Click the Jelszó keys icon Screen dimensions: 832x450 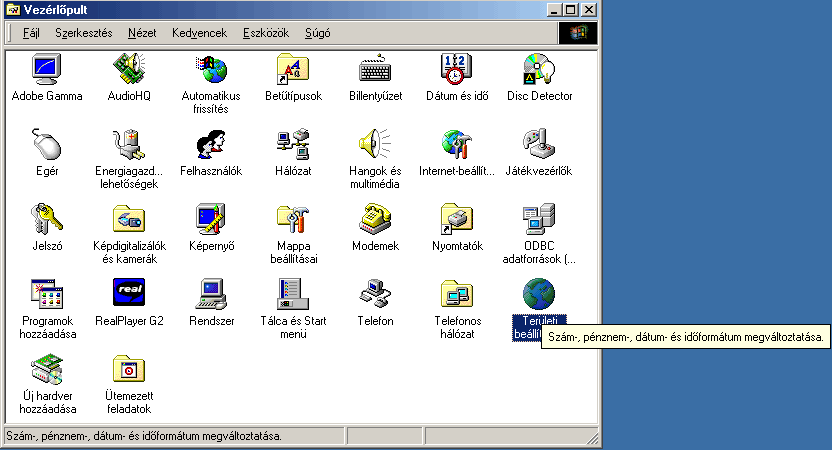[46, 220]
